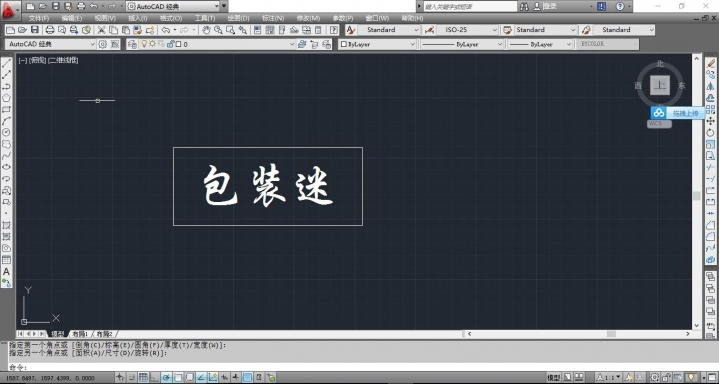Switch to 布局1 layout tab
This screenshot has width=719, height=384.
[x=80, y=334]
